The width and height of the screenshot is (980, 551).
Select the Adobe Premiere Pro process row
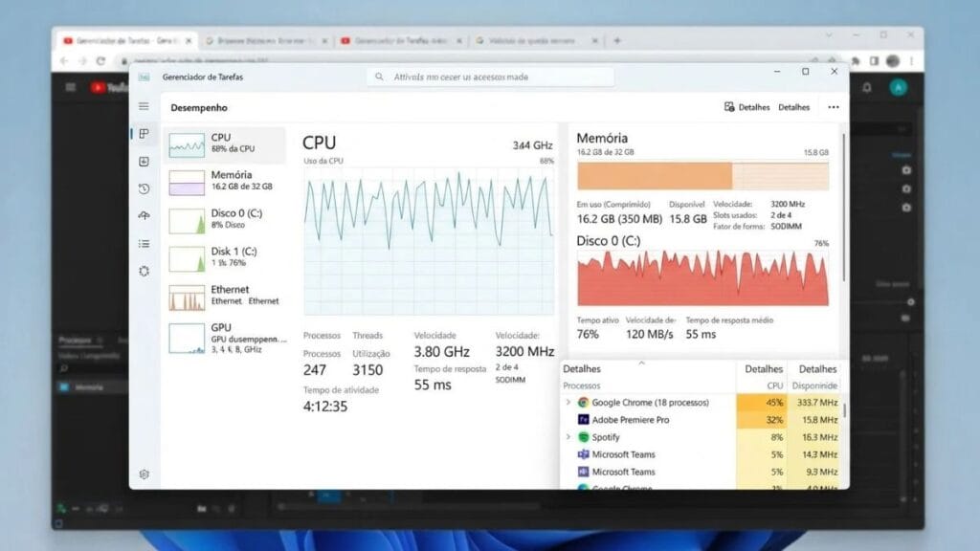click(x=701, y=420)
